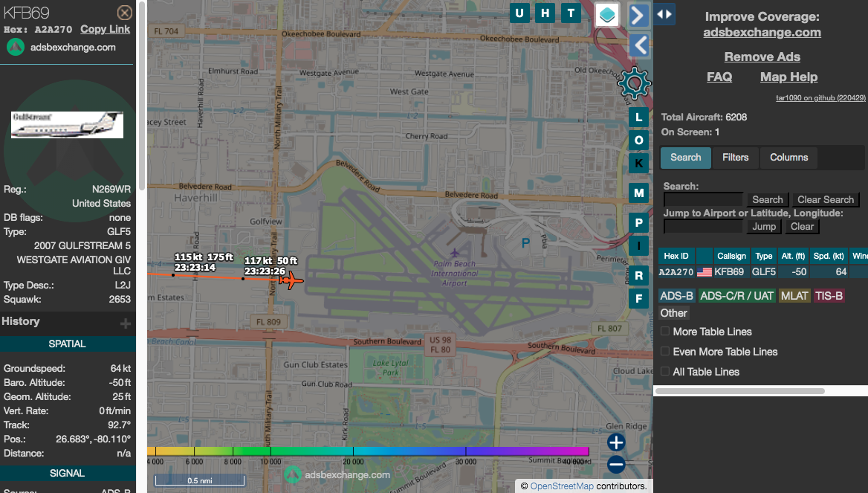This screenshot has height=493, width=868.
Task: Toggle ADS-B source filter
Action: [676, 296]
